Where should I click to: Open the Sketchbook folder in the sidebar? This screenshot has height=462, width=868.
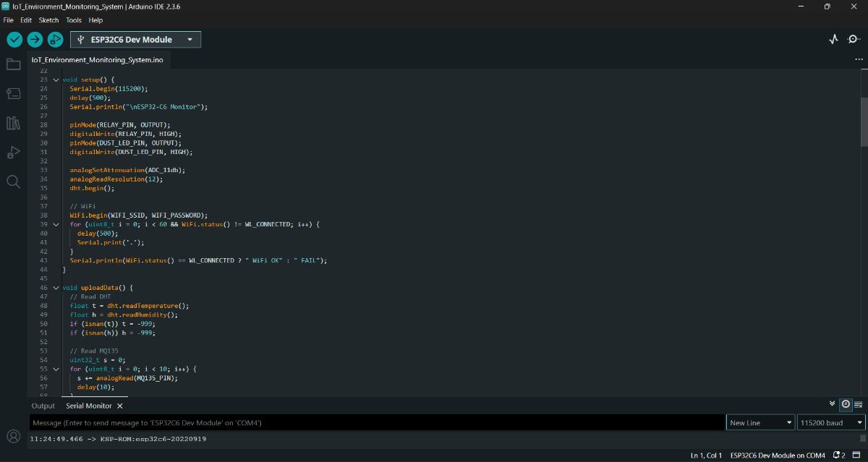click(x=13, y=64)
